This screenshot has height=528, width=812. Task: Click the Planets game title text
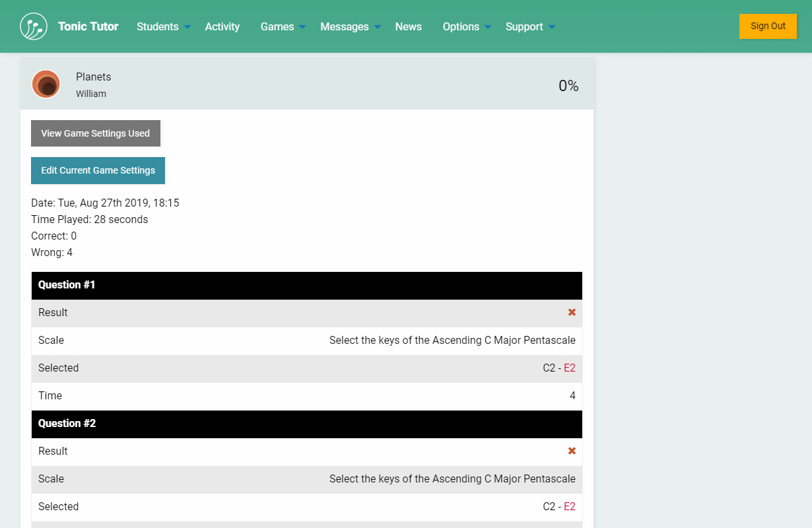point(93,77)
